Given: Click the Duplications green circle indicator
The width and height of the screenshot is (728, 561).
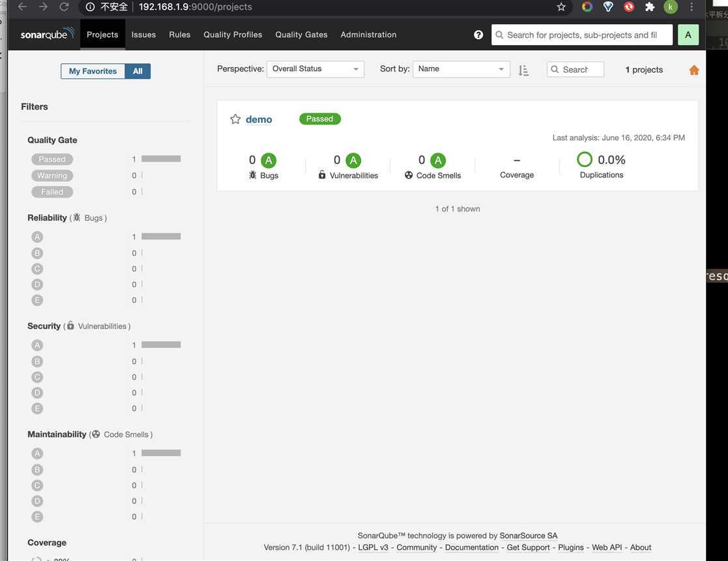Looking at the screenshot, I should pos(585,159).
